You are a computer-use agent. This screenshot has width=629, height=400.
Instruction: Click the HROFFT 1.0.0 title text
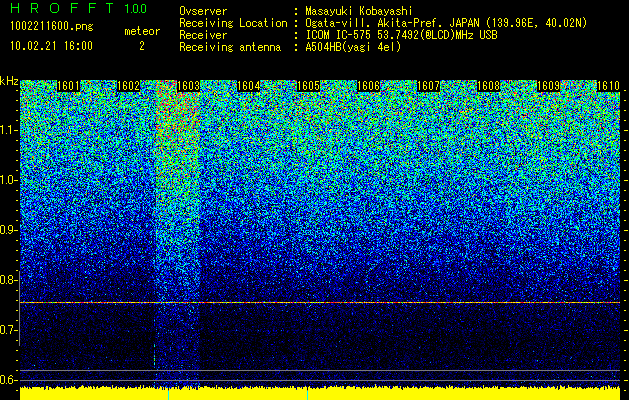[x=78, y=8]
